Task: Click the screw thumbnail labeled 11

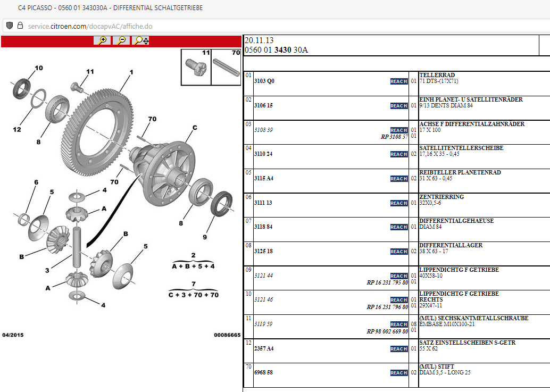Action: (x=196, y=67)
